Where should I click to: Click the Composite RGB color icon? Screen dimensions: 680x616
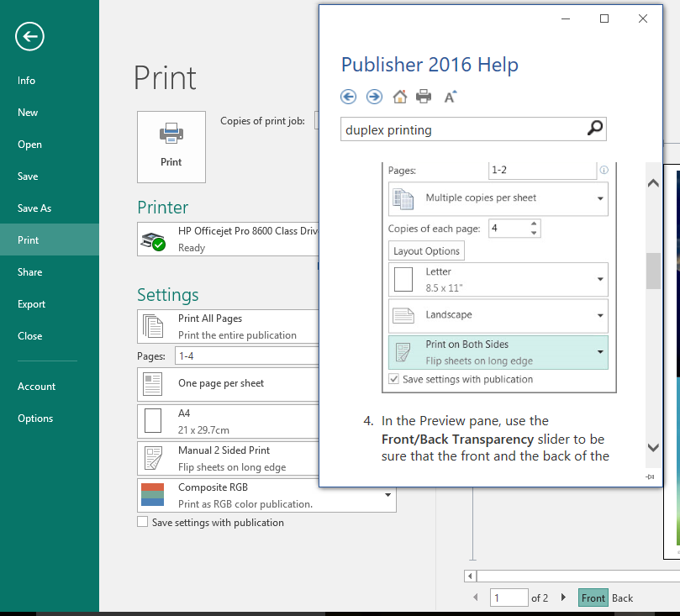pyautogui.click(x=153, y=495)
